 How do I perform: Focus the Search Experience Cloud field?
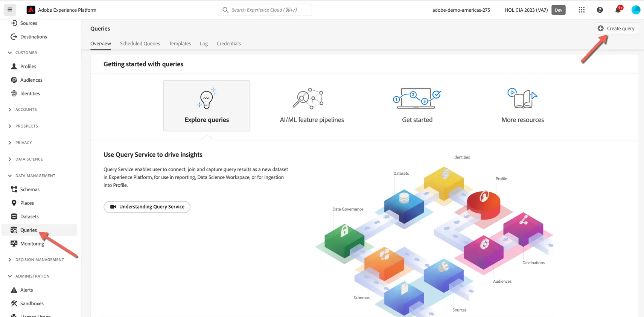(265, 10)
